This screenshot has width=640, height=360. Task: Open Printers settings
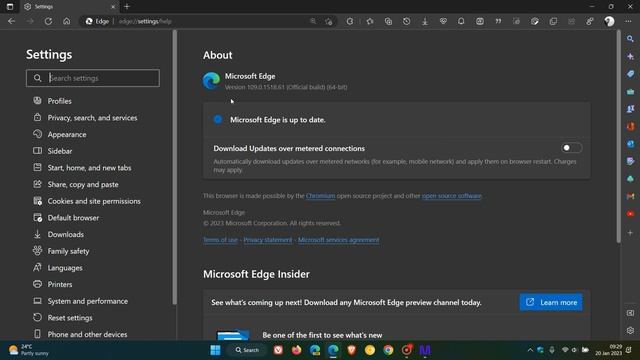[x=60, y=284]
